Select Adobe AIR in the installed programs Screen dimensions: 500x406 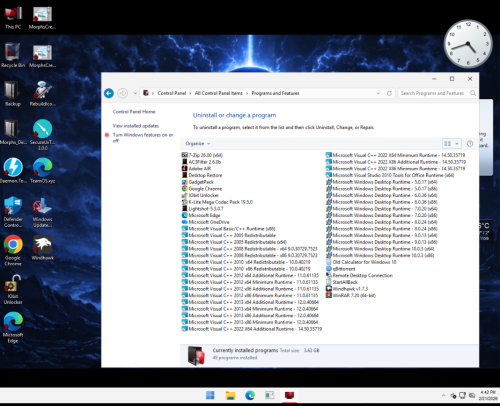(x=196, y=168)
